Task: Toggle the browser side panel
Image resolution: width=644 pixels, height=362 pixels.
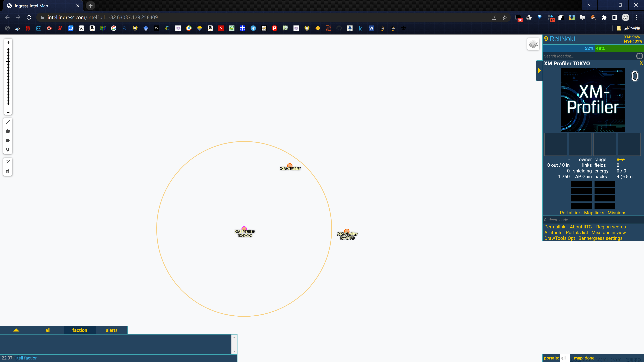Action: [615, 17]
